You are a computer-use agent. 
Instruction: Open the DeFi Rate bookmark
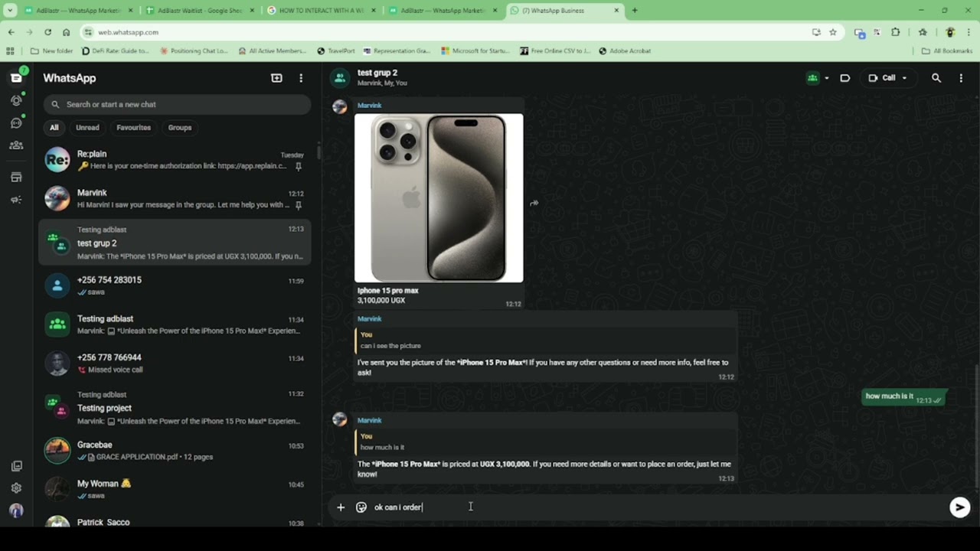coord(114,51)
